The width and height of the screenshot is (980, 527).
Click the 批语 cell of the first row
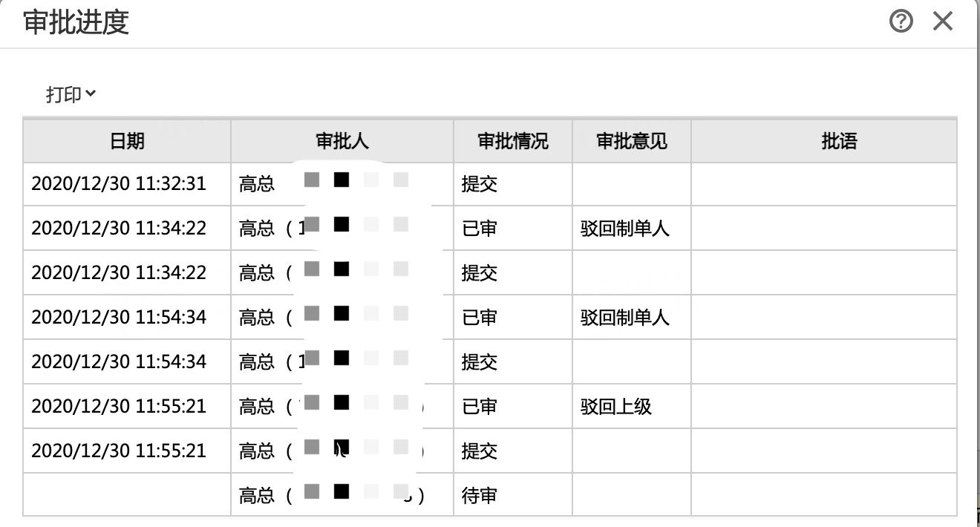824,184
